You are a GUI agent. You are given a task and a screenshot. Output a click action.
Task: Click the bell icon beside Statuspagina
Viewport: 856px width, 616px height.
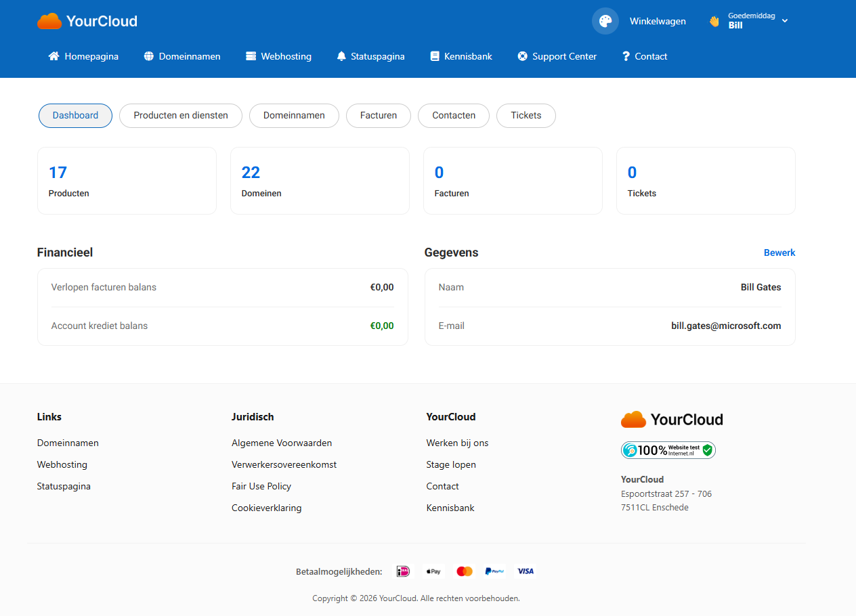point(341,56)
